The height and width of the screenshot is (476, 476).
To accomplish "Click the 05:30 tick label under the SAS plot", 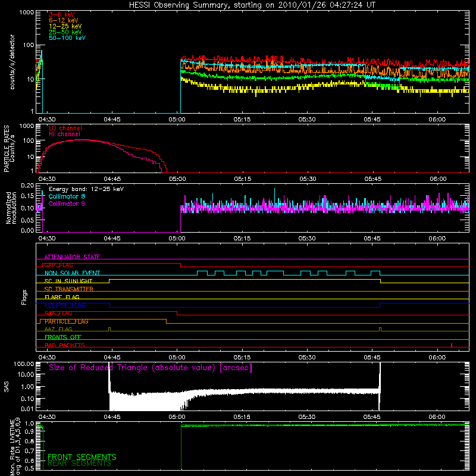I will (x=307, y=417).
